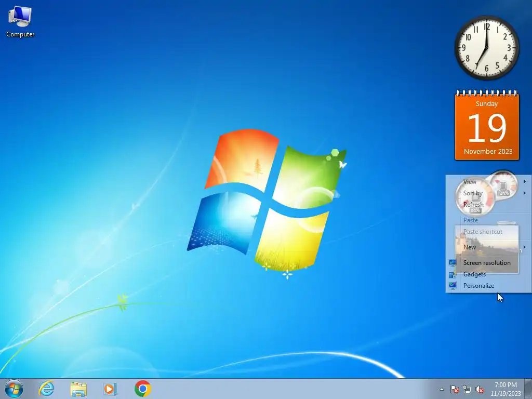Expand the View submenu arrow
The image size is (532, 399).
click(525, 181)
